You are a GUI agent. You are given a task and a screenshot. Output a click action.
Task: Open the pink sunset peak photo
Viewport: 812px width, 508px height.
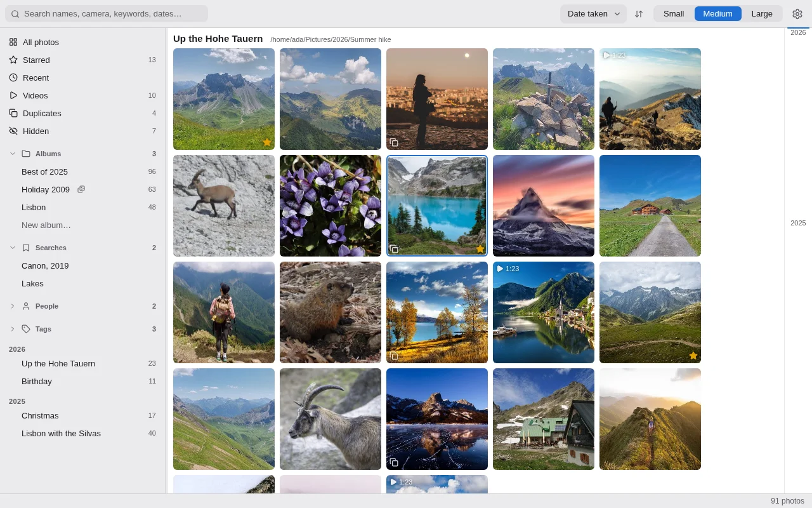pyautogui.click(x=544, y=206)
